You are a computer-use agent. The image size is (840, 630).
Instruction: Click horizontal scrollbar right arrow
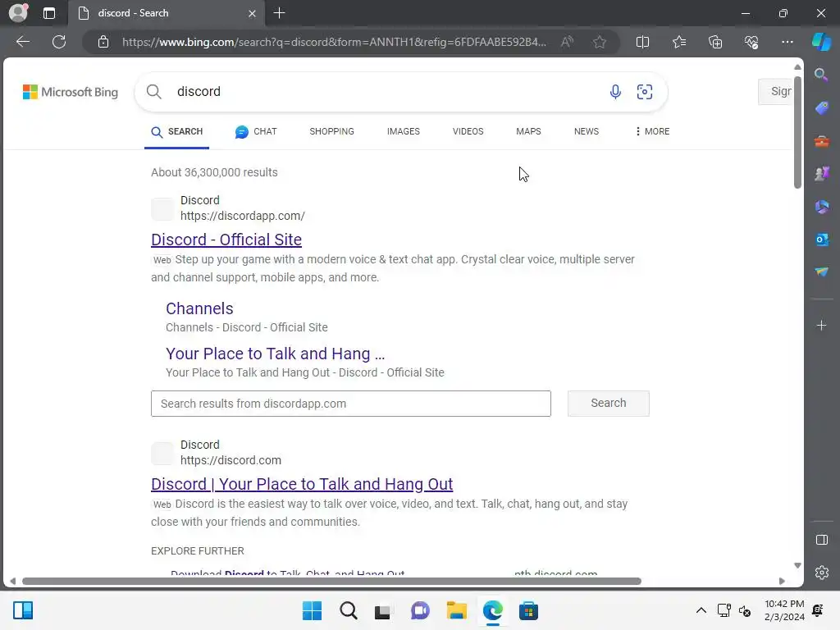click(782, 581)
